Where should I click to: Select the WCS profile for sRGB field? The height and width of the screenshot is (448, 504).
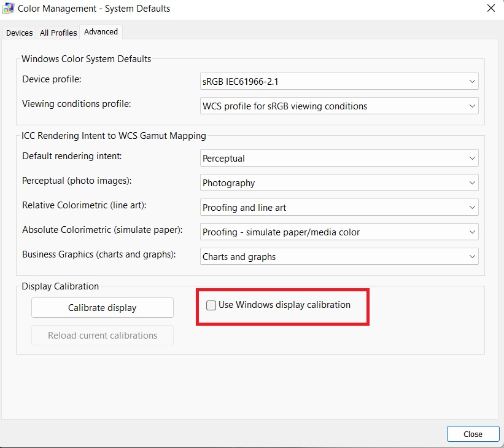tap(307, 106)
